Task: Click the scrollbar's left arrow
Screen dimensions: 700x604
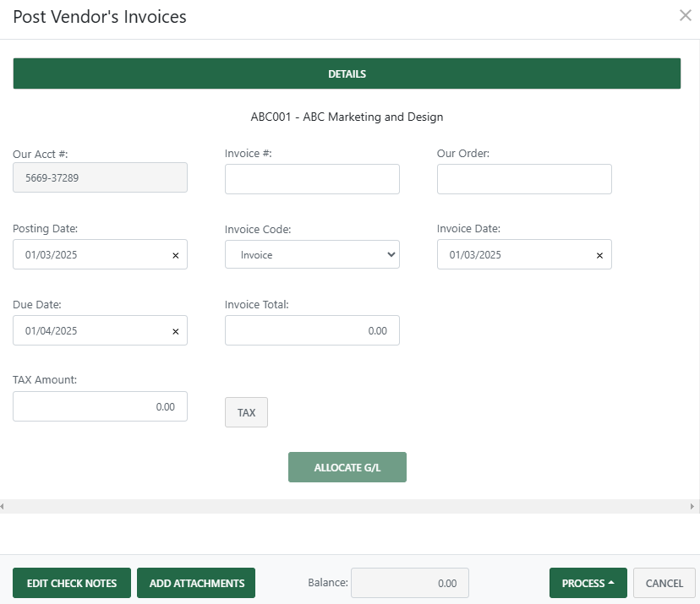Action: click(x=3, y=505)
